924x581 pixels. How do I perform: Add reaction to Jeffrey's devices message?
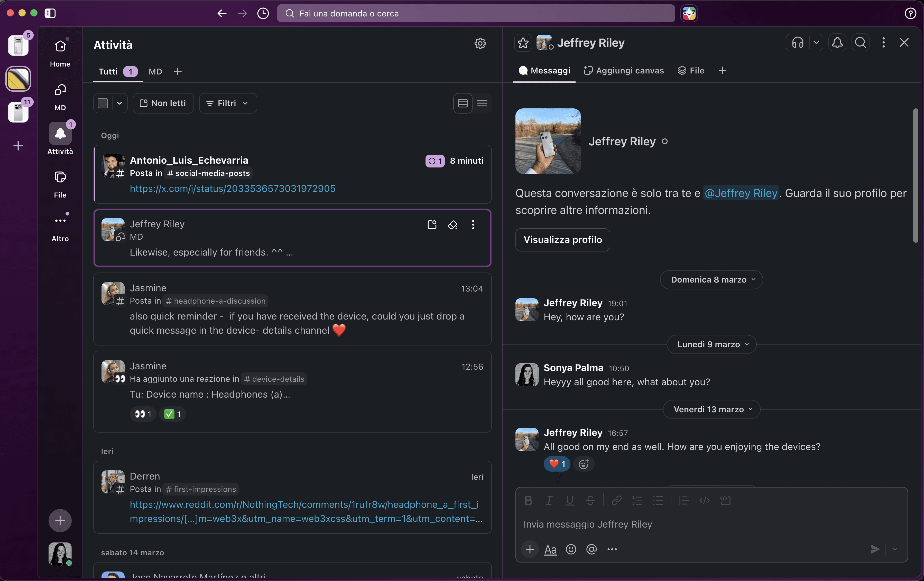[x=583, y=464]
